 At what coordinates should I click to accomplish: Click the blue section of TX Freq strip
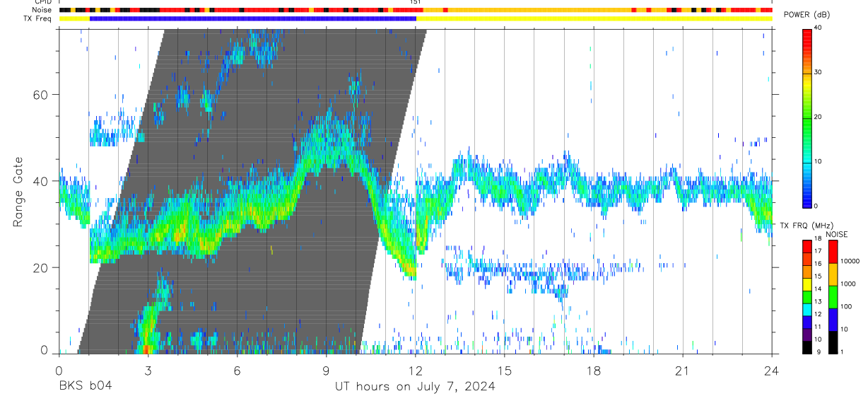[x=253, y=18]
